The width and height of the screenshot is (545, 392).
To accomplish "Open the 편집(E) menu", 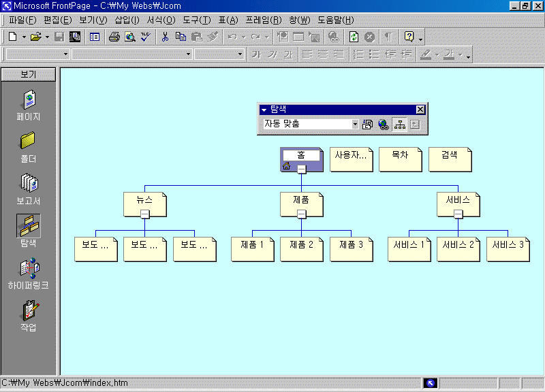I will [58, 20].
